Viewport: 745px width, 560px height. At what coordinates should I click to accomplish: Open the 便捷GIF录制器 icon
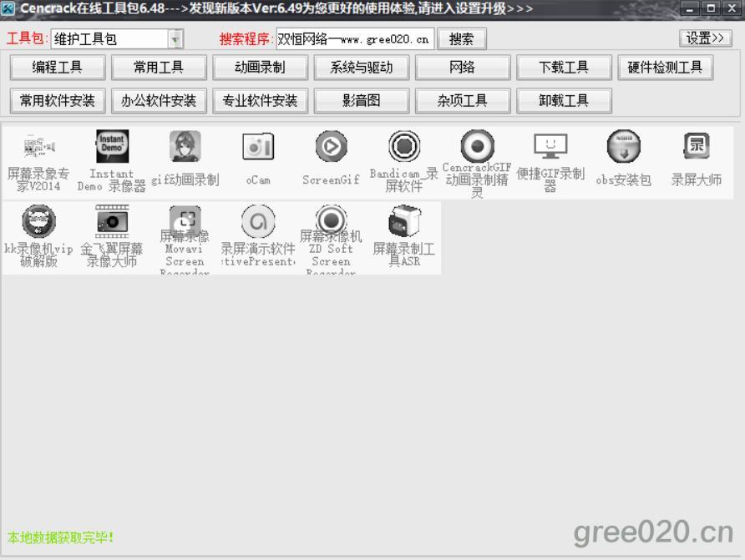click(550, 148)
